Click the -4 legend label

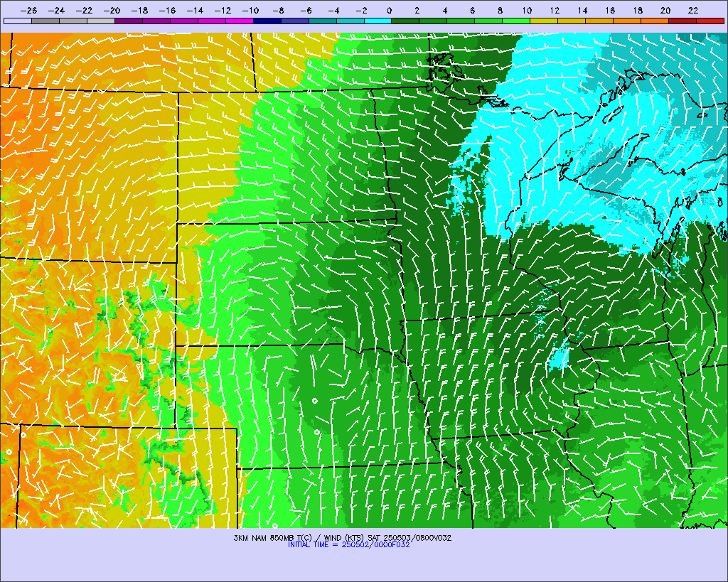point(333,10)
